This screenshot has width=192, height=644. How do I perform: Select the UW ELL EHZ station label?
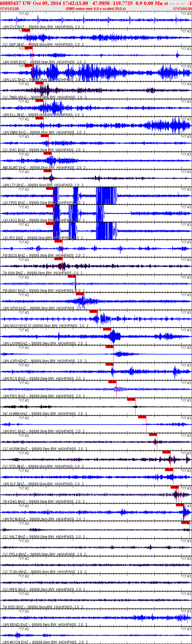tap(13, 115)
